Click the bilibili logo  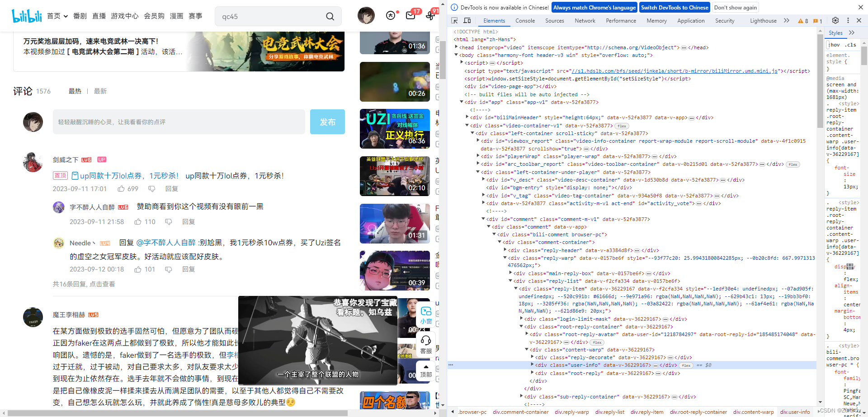coord(26,15)
